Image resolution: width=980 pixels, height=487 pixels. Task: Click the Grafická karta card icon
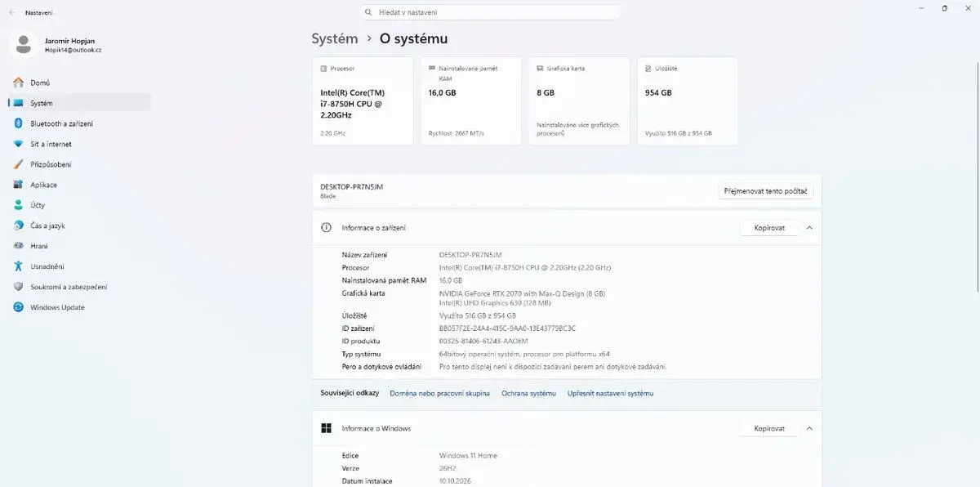(x=540, y=69)
